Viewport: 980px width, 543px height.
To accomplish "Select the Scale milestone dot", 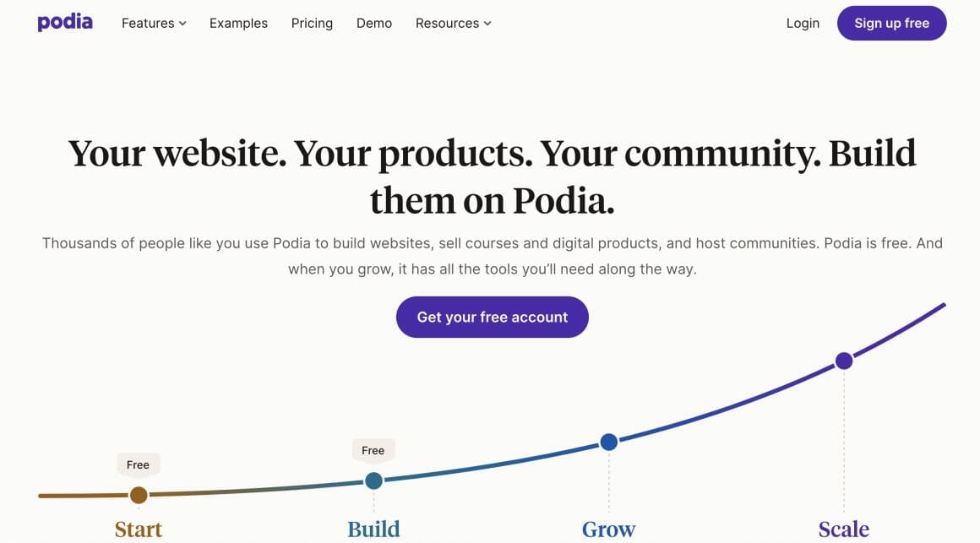I will click(843, 360).
